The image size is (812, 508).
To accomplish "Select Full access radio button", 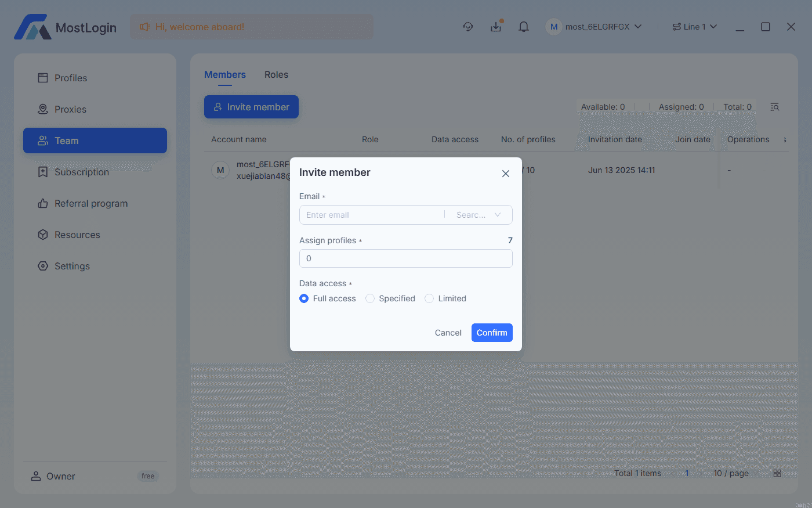I will 304,298.
